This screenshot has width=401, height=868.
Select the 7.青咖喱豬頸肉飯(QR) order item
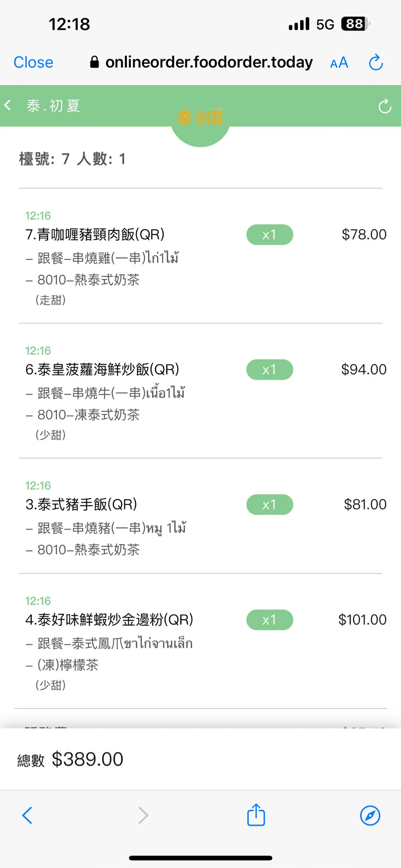tap(95, 235)
